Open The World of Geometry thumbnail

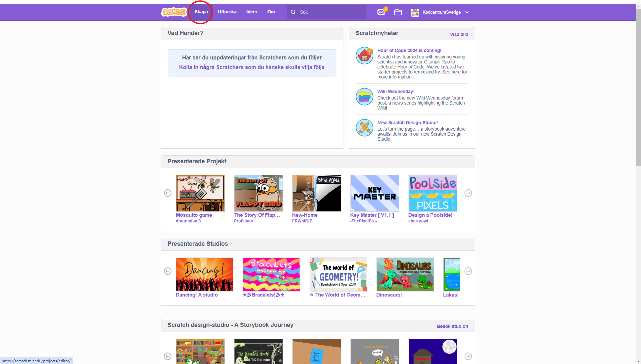tap(338, 274)
